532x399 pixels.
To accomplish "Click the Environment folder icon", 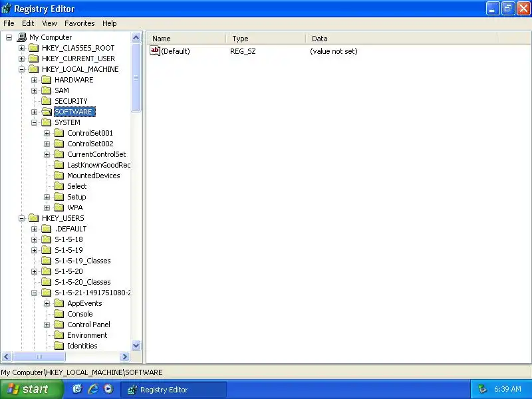I will (59, 335).
